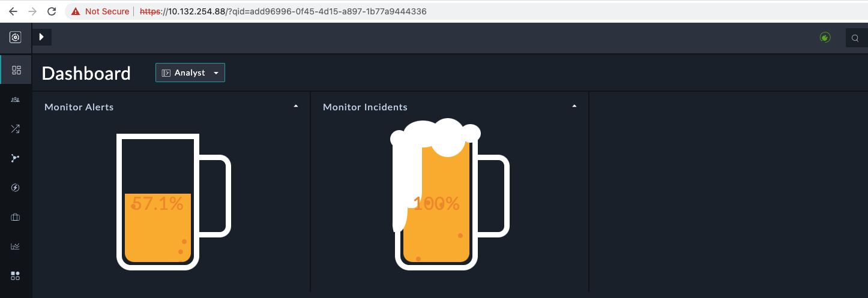Expand the sidebar with the play-arrow button
The width and height of the screenshot is (868, 298).
pos(42,37)
